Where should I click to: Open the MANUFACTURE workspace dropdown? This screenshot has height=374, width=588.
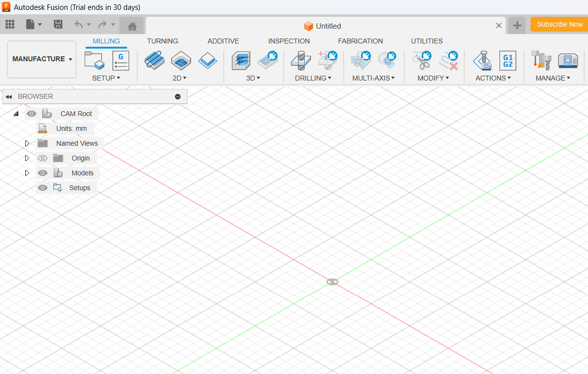pos(42,59)
